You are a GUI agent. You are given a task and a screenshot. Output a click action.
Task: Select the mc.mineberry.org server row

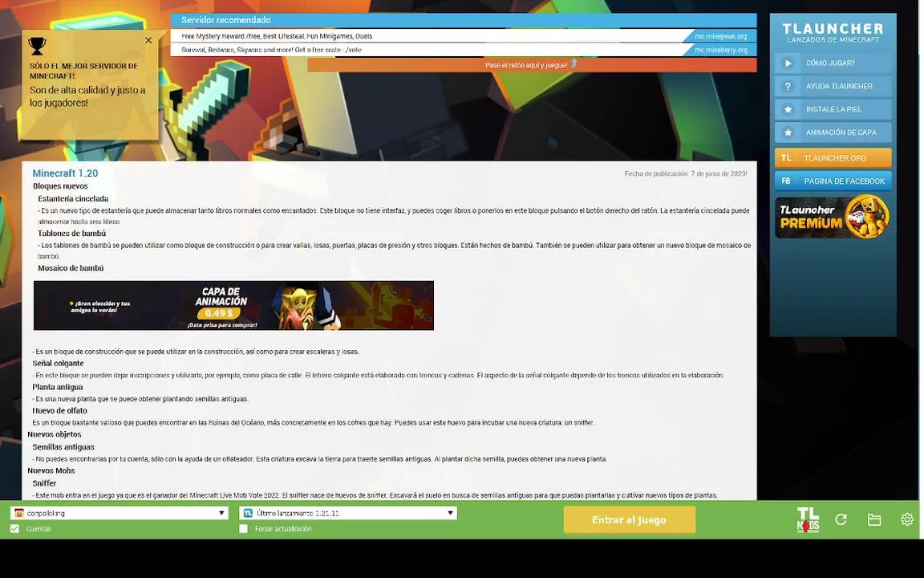tap(463, 50)
